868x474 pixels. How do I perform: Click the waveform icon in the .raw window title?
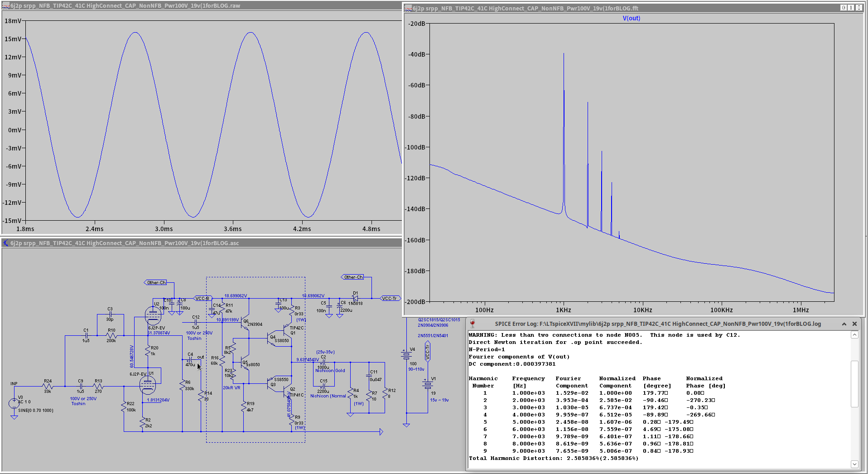[6, 6]
